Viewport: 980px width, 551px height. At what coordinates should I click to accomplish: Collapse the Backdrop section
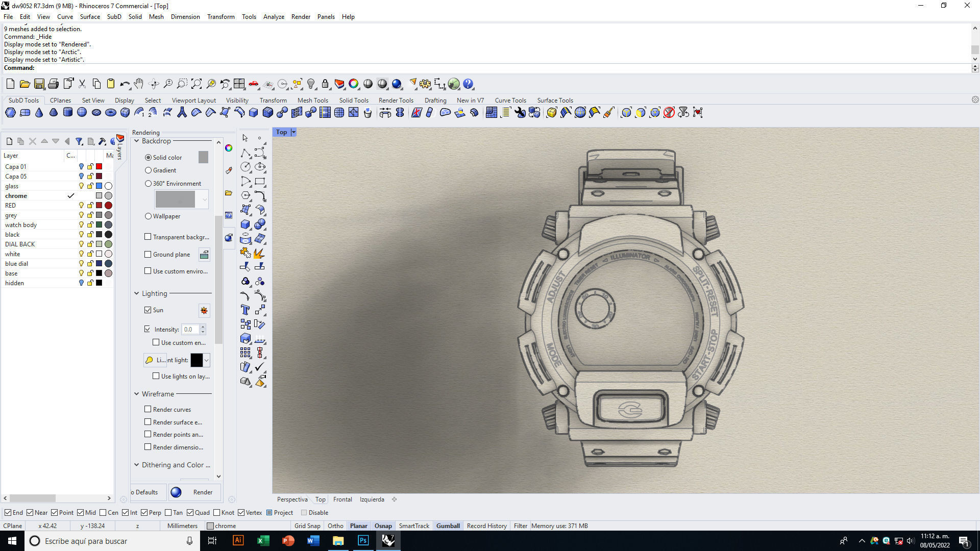137,141
